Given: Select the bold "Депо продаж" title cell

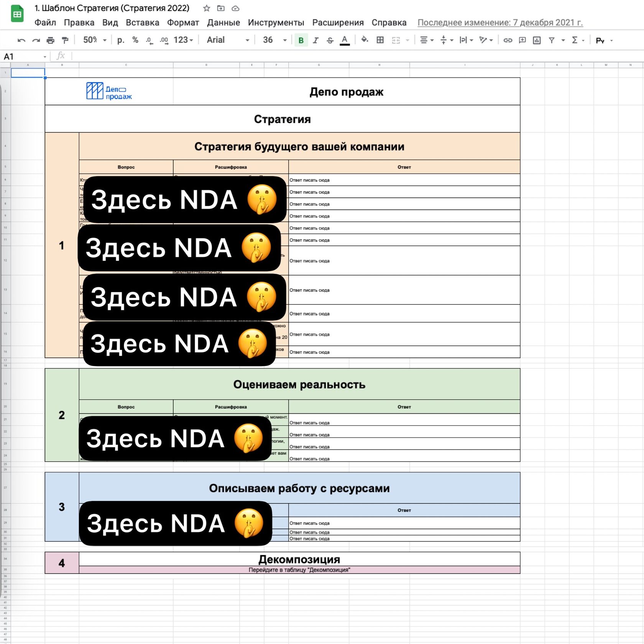Looking at the screenshot, I should tap(347, 92).
